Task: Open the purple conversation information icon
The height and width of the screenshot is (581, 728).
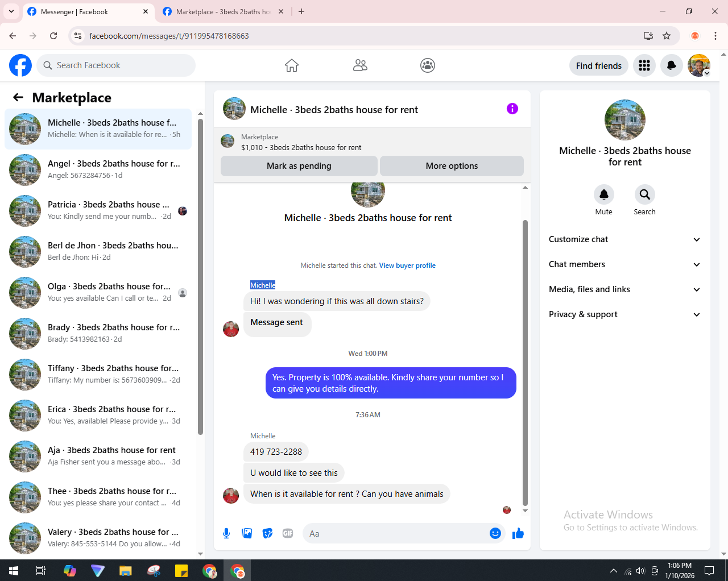Action: click(x=512, y=109)
